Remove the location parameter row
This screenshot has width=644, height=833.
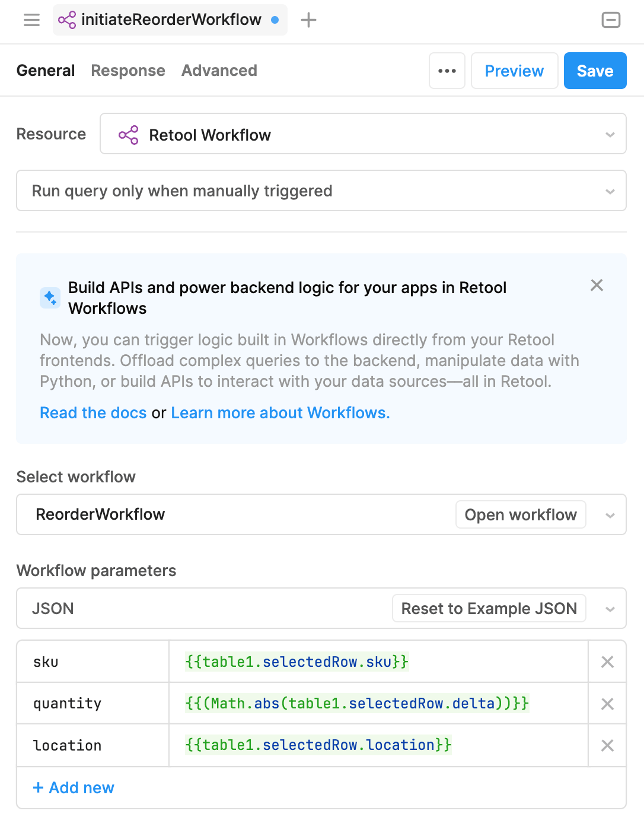click(x=607, y=745)
